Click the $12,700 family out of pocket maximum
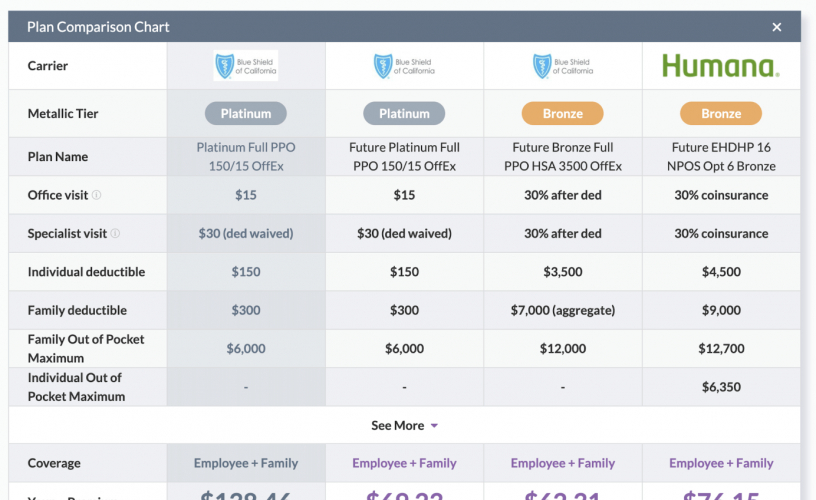This screenshot has height=500, width=816. [721, 349]
